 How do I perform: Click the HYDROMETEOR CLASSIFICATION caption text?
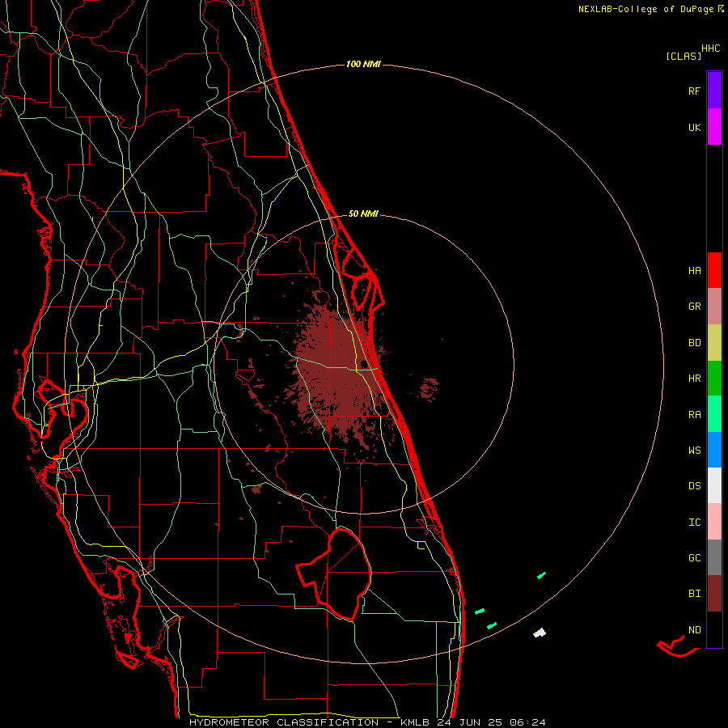284,722
